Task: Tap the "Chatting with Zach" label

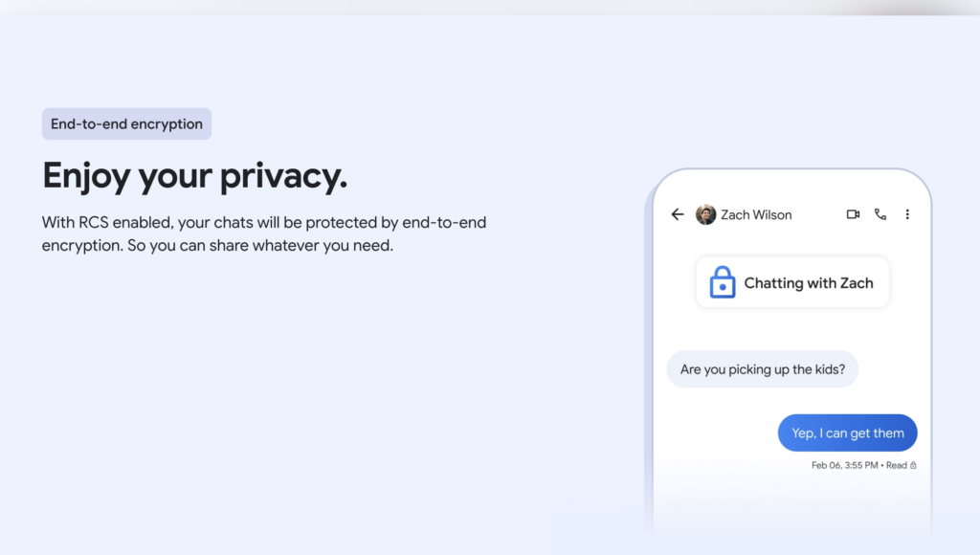Action: pyautogui.click(x=808, y=282)
